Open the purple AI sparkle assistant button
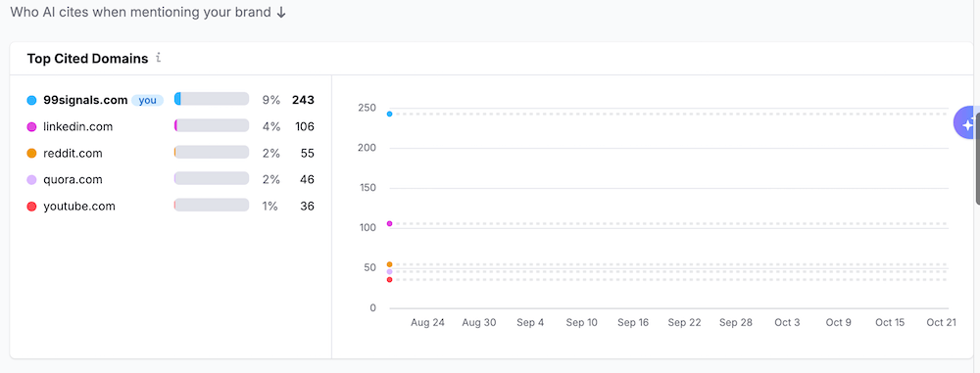980x373 pixels. [x=966, y=122]
